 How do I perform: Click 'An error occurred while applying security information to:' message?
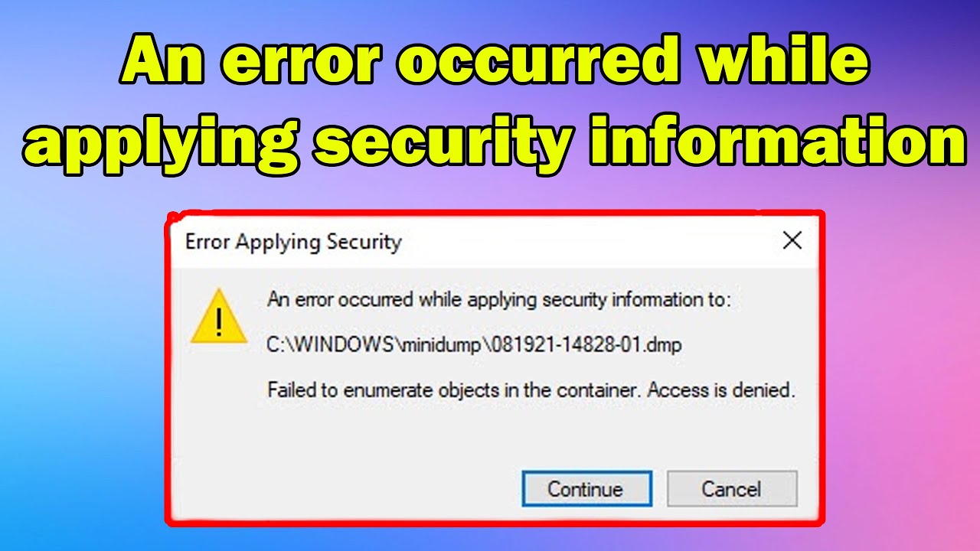click(x=499, y=301)
